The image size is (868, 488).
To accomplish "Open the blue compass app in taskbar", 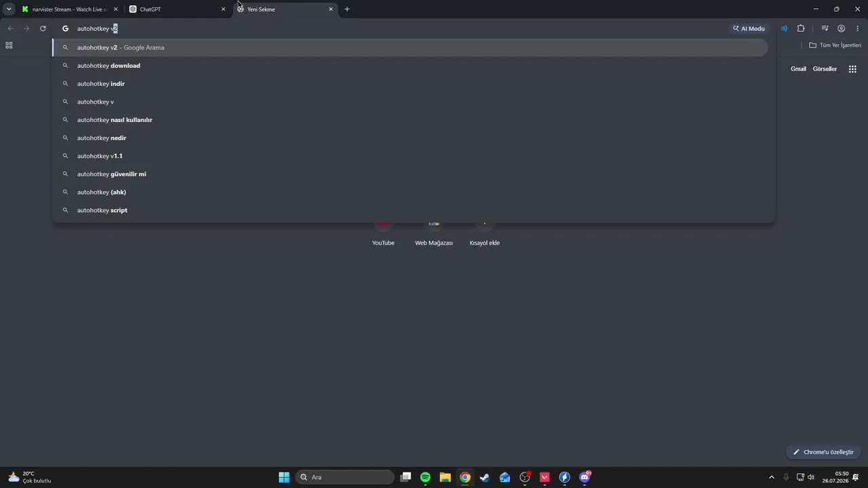I will [x=564, y=477].
